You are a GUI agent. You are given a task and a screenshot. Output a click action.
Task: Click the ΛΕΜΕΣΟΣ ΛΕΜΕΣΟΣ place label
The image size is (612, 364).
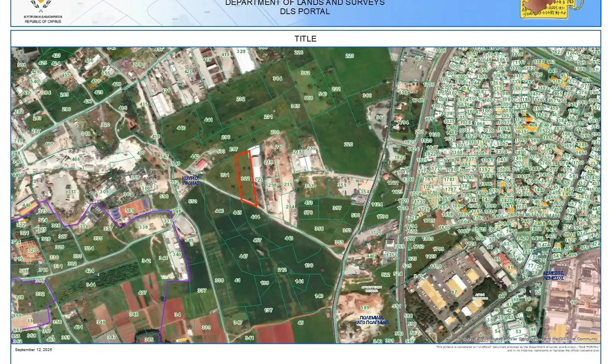(x=553, y=275)
